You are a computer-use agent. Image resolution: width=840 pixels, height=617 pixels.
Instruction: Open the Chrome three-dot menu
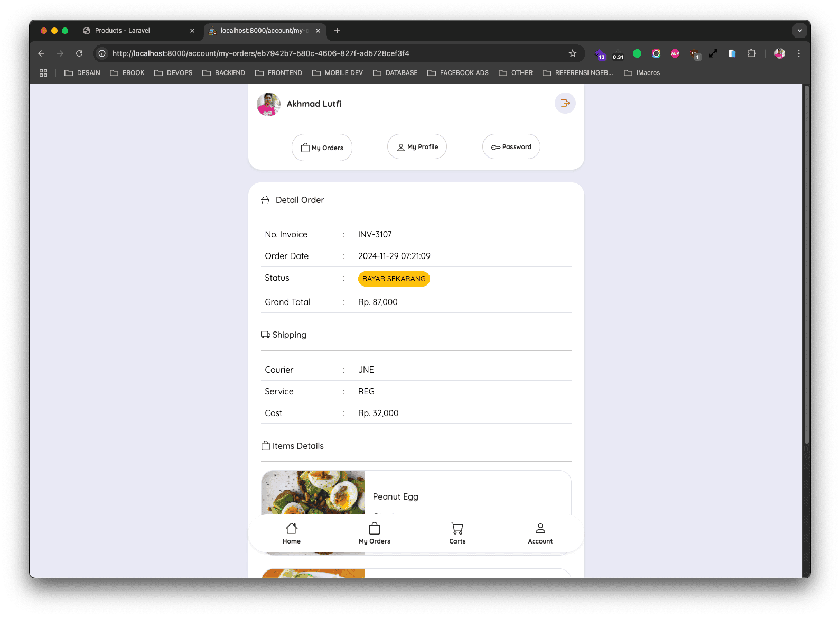[x=799, y=53]
